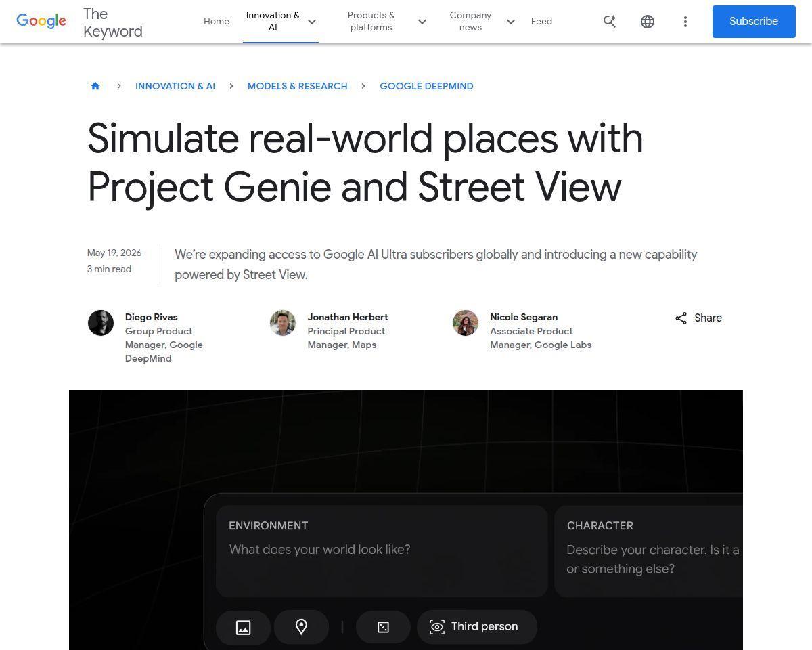Expand Products & platforms chevron
Image resolution: width=812 pixels, height=650 pixels.
tap(422, 22)
